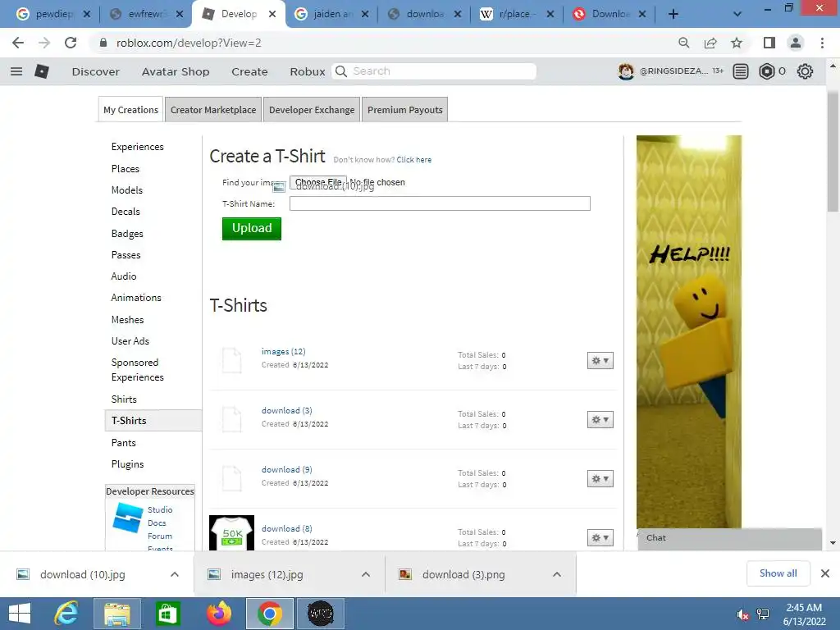Open gear dropdown for images (12) T-shirt

pos(600,361)
